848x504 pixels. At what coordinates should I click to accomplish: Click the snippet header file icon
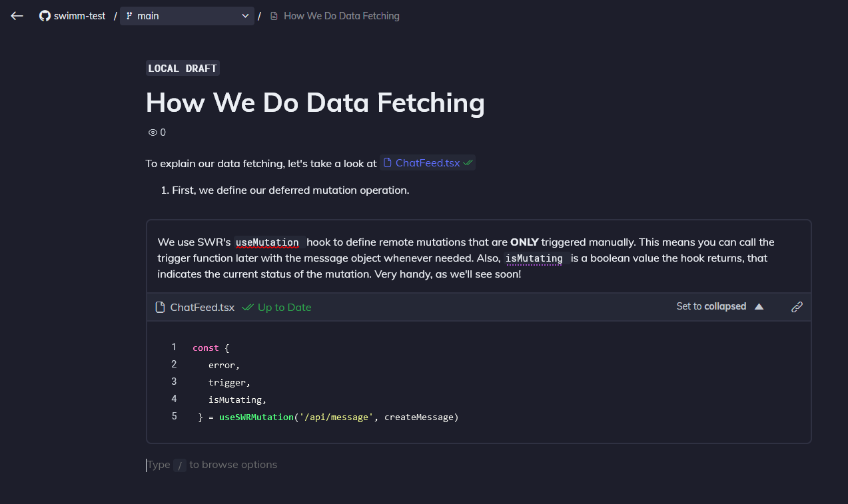point(160,307)
